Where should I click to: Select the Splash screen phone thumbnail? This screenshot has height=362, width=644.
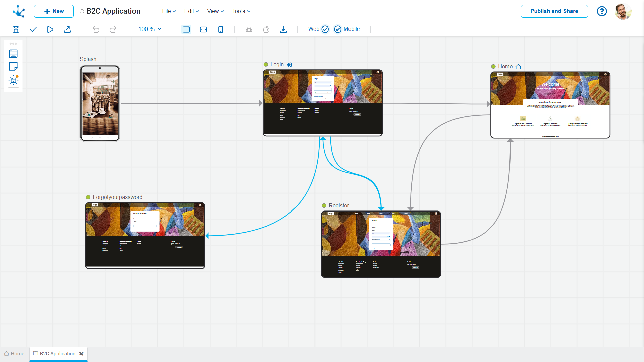100,104
